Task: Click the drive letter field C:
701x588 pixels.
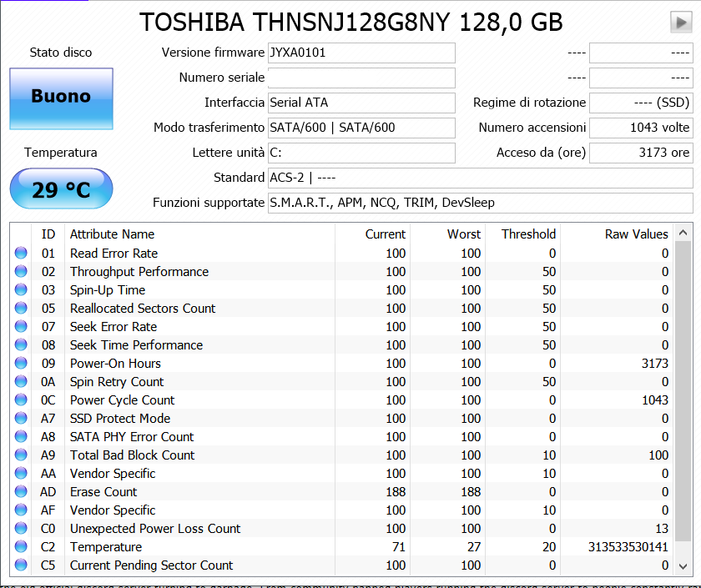Action: pos(361,153)
